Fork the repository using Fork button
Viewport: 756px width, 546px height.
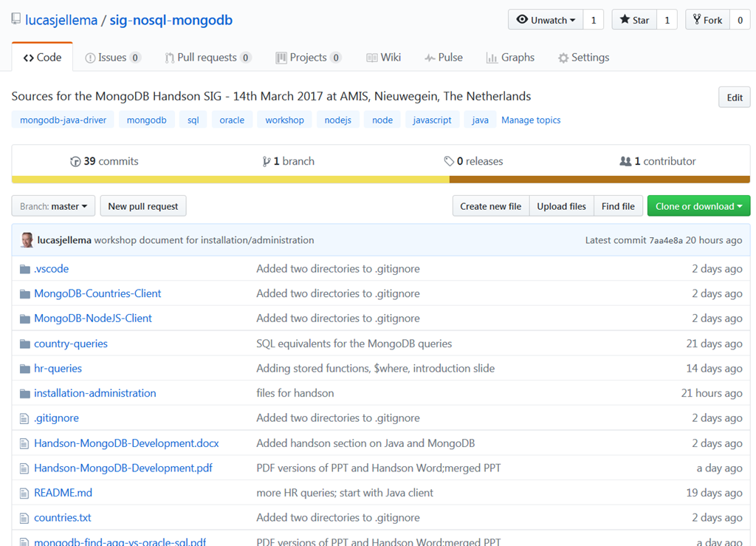tap(707, 20)
